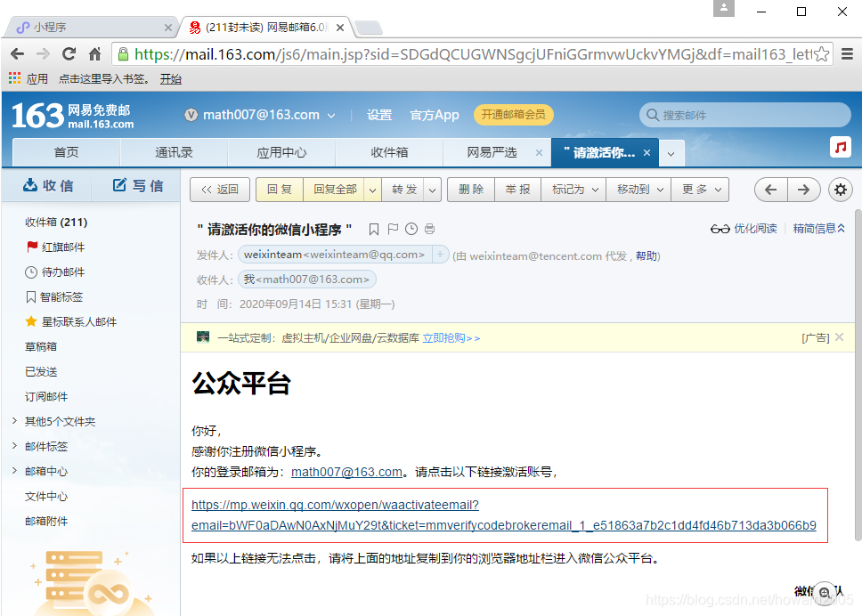Close the 网易邮箱 browser tab
The width and height of the screenshot is (862, 616).
point(340,28)
